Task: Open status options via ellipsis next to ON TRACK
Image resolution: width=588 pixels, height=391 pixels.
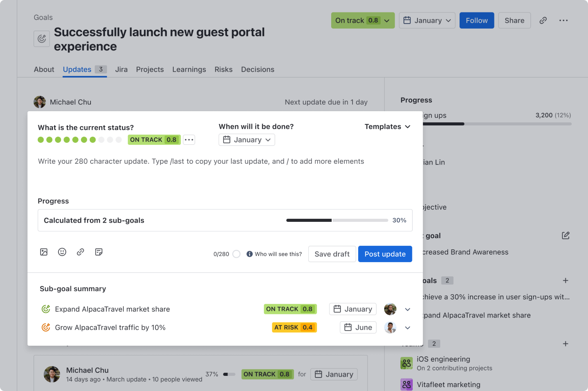Action: (x=189, y=140)
